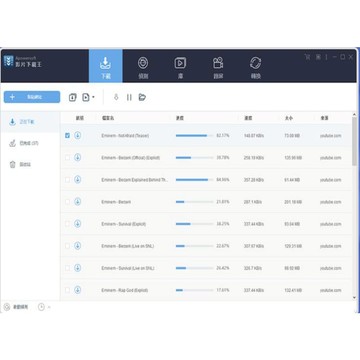
Task: Click the clock schedule icon in status bar
Action: [41, 307]
